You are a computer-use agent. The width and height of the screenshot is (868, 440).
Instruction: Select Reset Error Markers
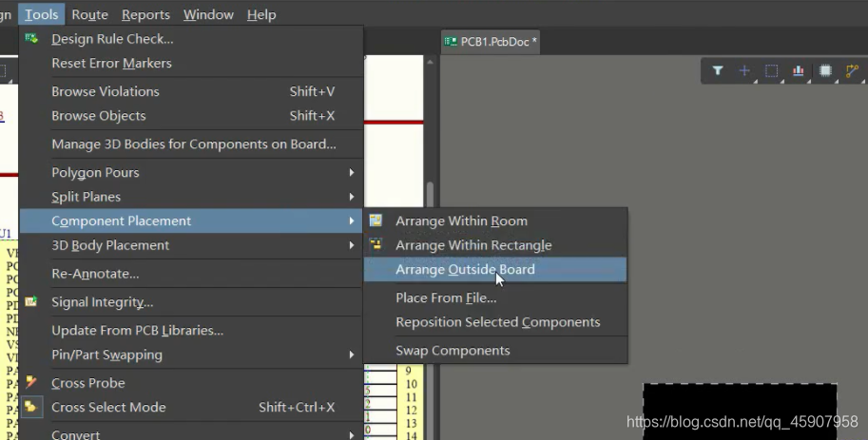click(x=191, y=63)
